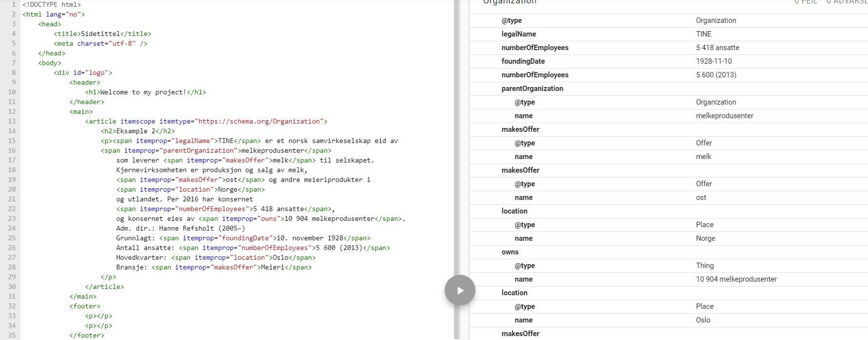The image size is (868, 340).
Task: Click the code line with owns itemprop span
Action: coord(261,218)
